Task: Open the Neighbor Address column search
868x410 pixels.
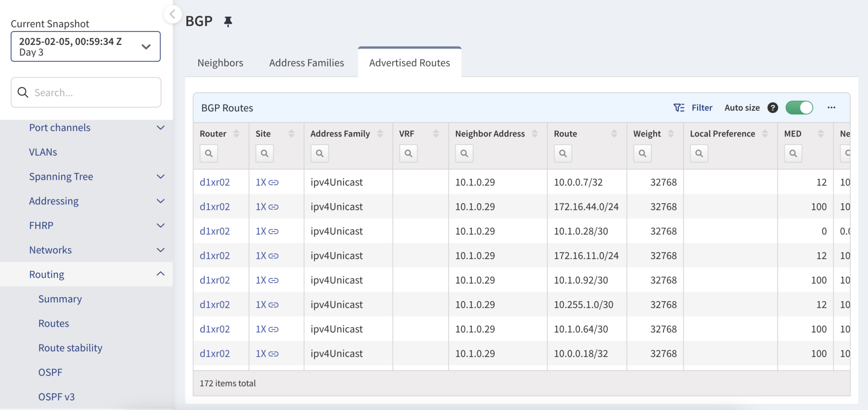Action: point(464,153)
